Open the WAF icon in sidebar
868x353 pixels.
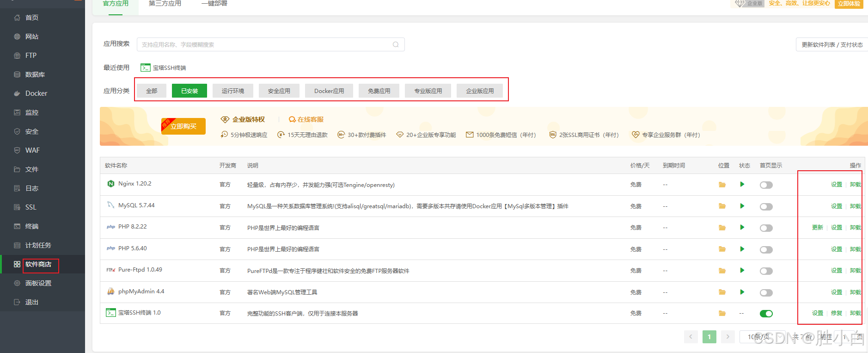coord(17,150)
